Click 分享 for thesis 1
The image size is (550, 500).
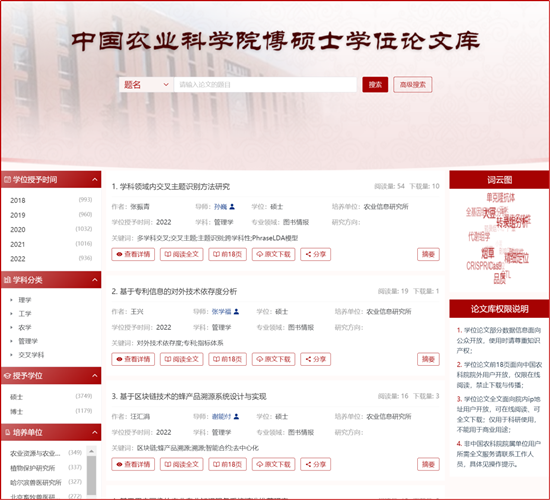(x=316, y=254)
